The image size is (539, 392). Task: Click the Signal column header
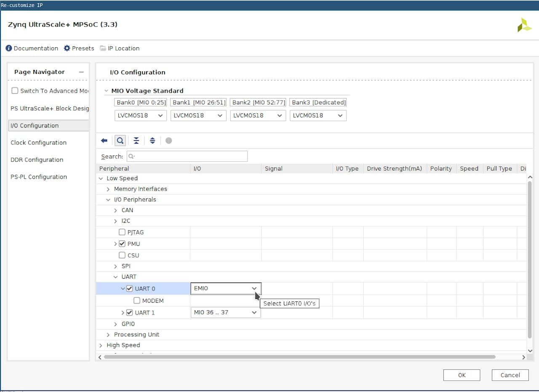(297, 168)
